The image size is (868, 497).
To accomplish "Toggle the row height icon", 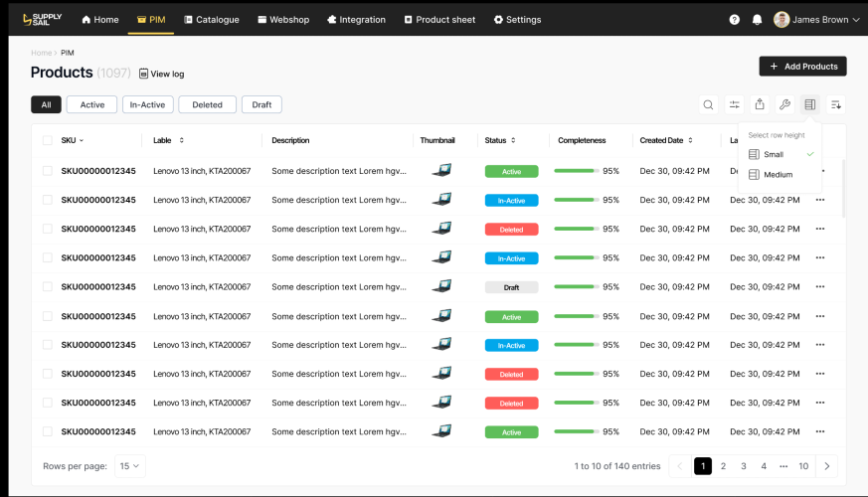I will (810, 104).
